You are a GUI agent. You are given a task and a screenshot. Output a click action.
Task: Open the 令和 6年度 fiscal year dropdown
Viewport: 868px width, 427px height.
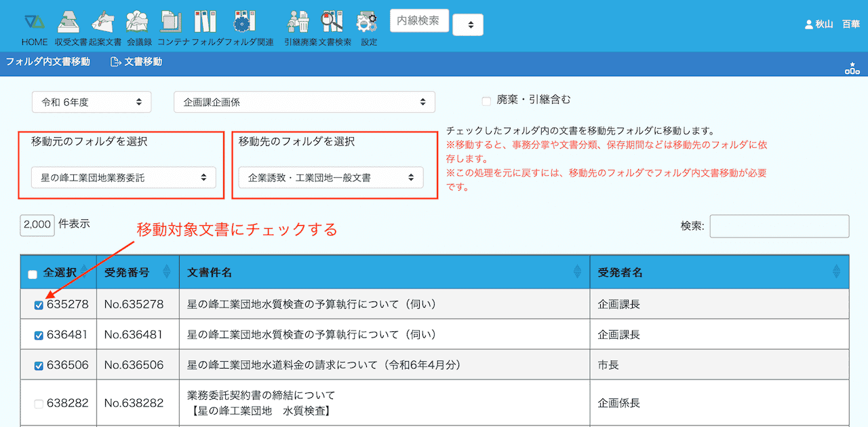click(x=92, y=103)
